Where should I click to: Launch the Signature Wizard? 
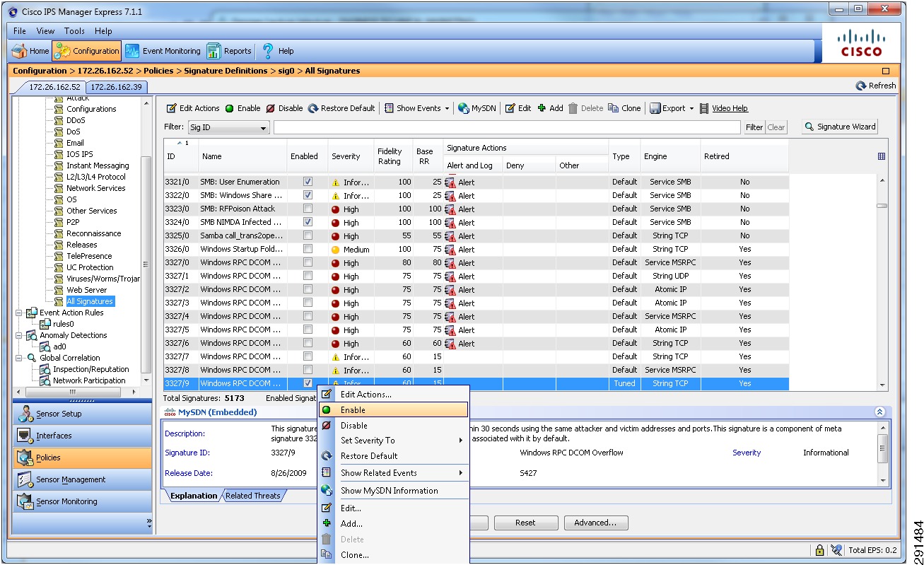coord(840,127)
